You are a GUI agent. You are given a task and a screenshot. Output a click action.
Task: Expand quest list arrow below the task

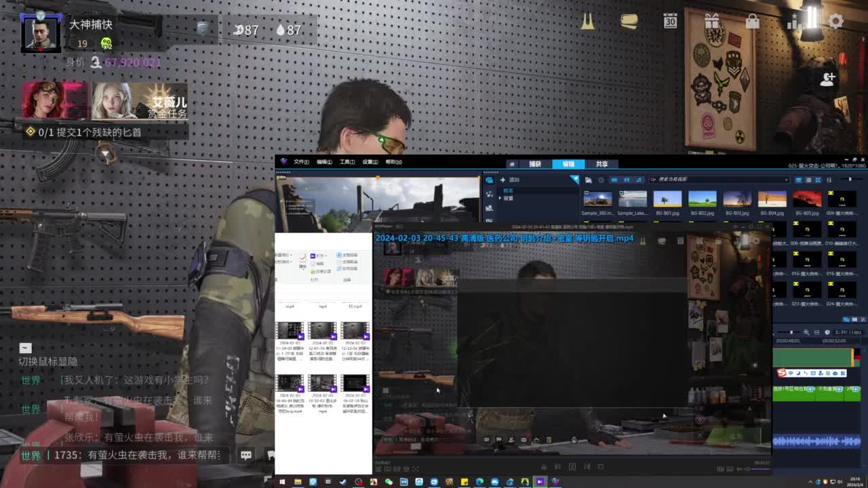(x=105, y=155)
